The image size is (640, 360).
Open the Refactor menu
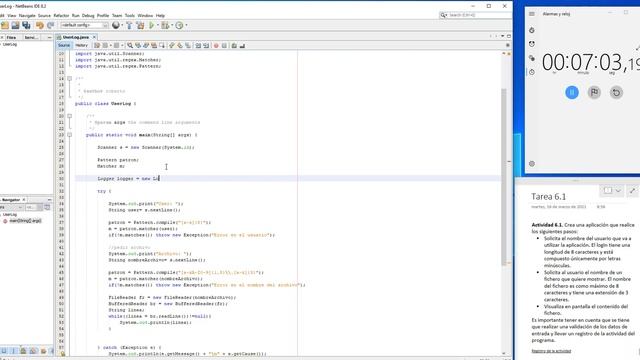click(61, 16)
